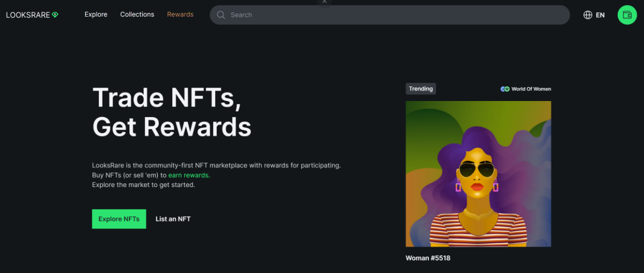Click the Woman #5518 title
644x273 pixels.
coord(428,258)
